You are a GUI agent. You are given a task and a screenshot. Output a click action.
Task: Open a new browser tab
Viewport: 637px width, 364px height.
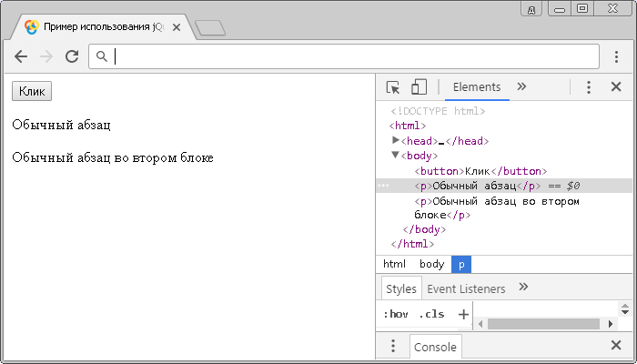(210, 28)
